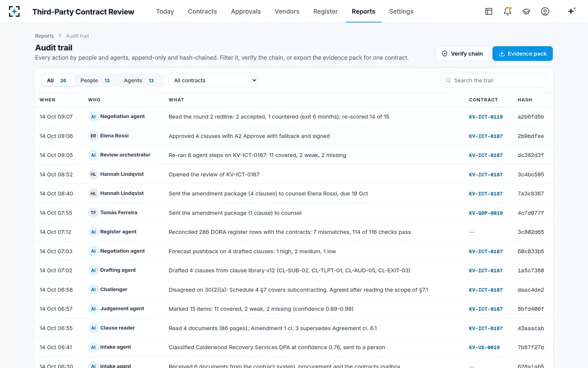Open the Settings tab
The height and width of the screenshot is (368, 588).
coord(401,11)
